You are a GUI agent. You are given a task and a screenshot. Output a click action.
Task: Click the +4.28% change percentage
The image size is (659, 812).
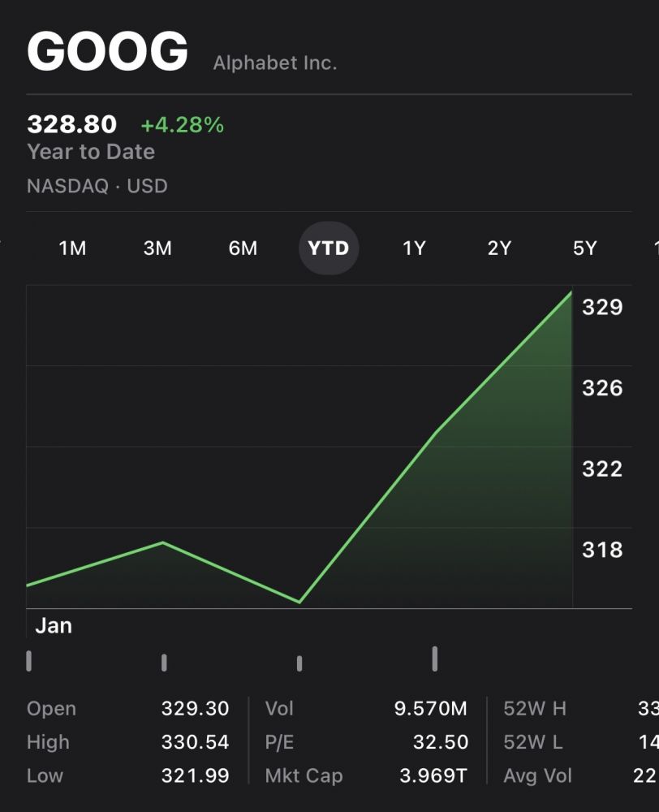[182, 125]
